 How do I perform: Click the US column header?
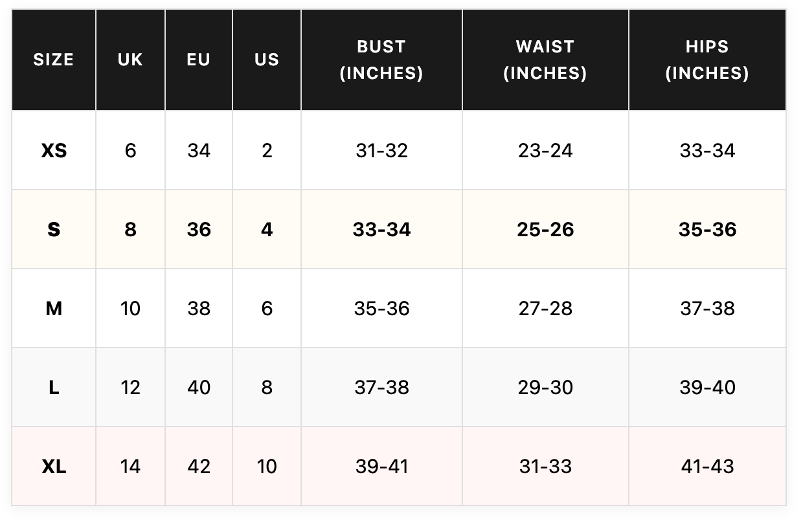click(267, 60)
